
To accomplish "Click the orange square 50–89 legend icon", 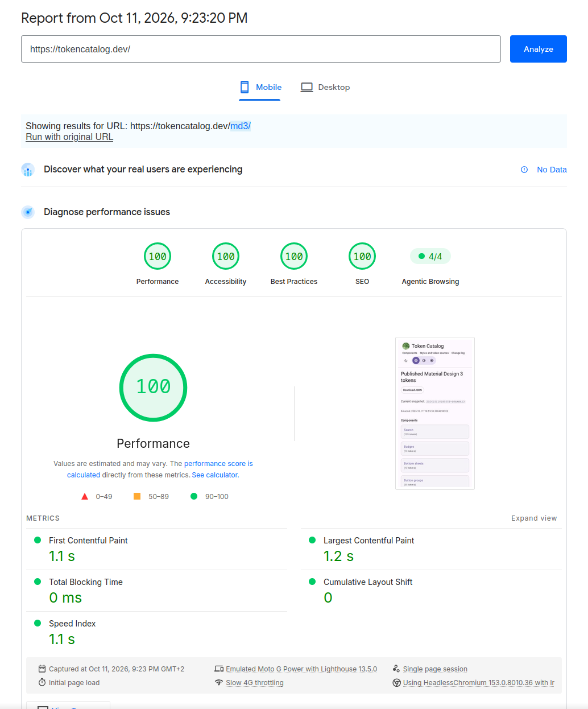I will 137,496.
